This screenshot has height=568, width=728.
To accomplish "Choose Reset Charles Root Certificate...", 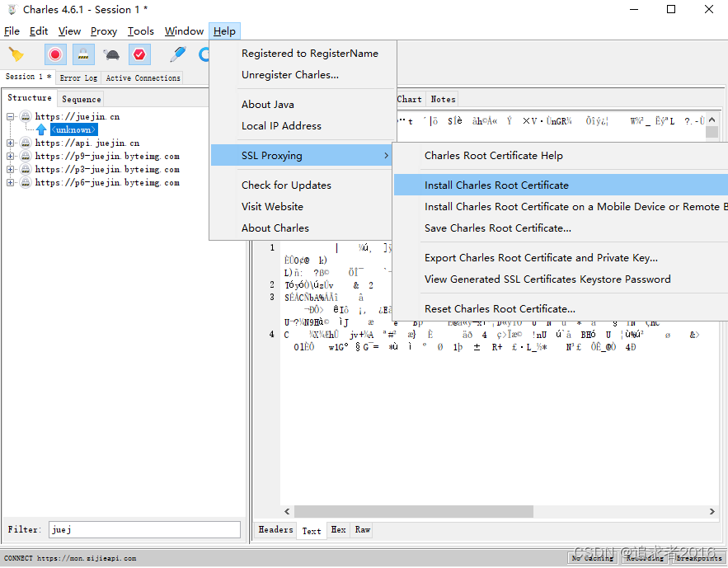I will coord(561,308).
